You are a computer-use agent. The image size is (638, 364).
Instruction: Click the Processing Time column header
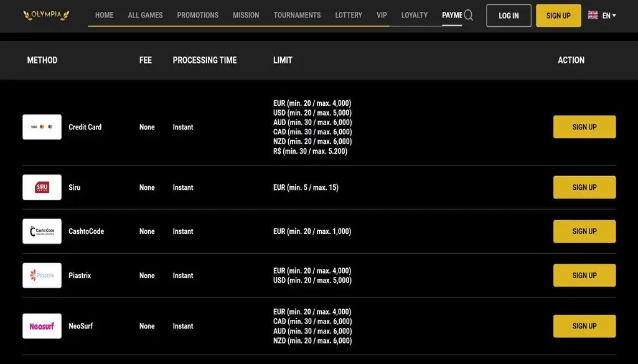pos(205,60)
